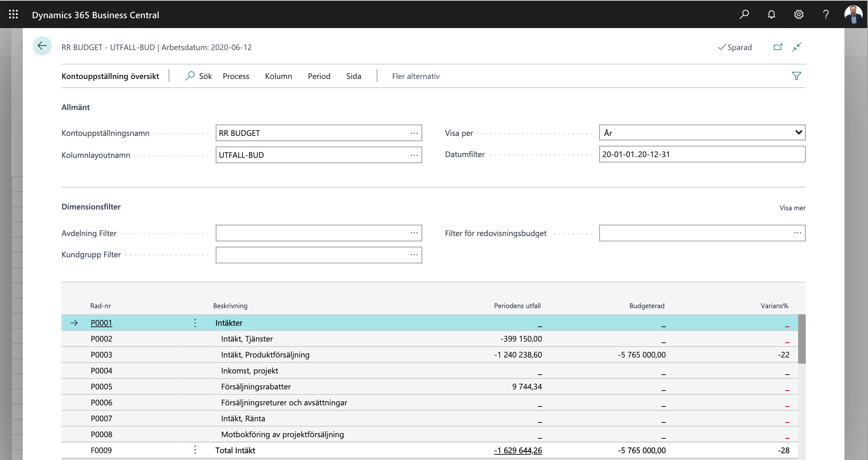Click P0003 budgeted -5 765 000,00
Viewport: 868px width, 460px height.
point(642,354)
